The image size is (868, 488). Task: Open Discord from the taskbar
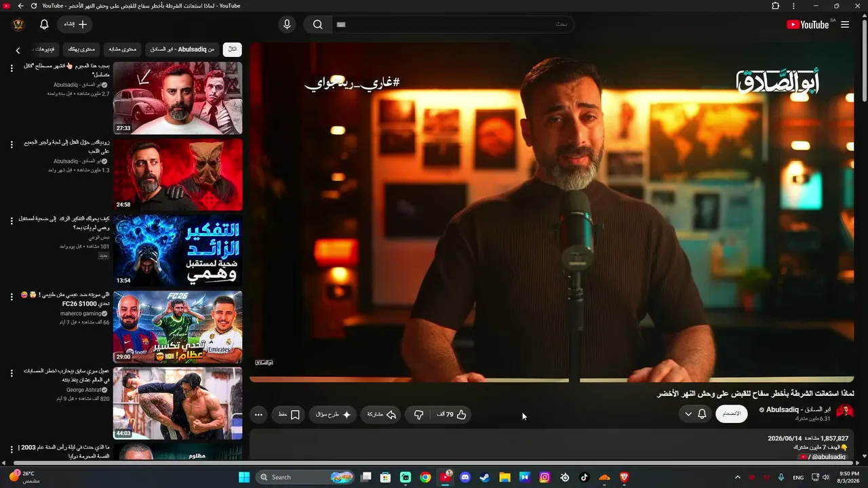pos(465,477)
